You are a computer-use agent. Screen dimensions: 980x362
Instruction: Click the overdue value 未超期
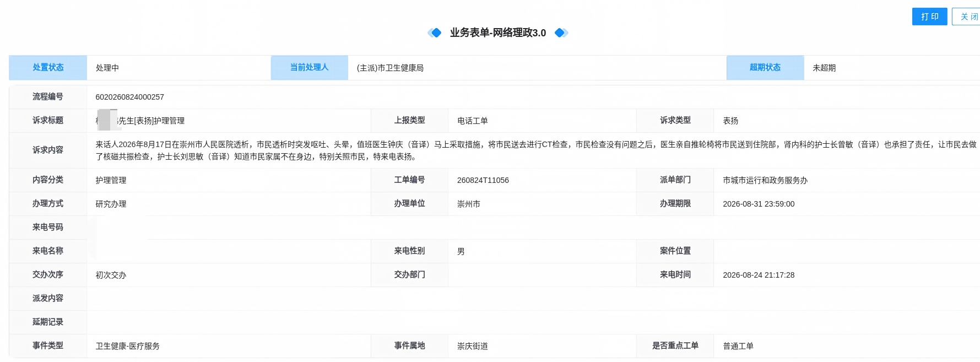coord(824,68)
